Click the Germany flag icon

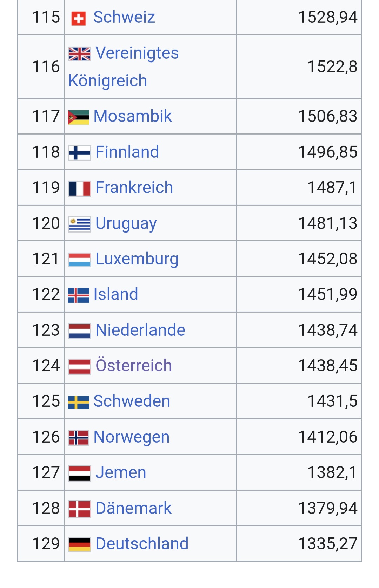pos(80,544)
